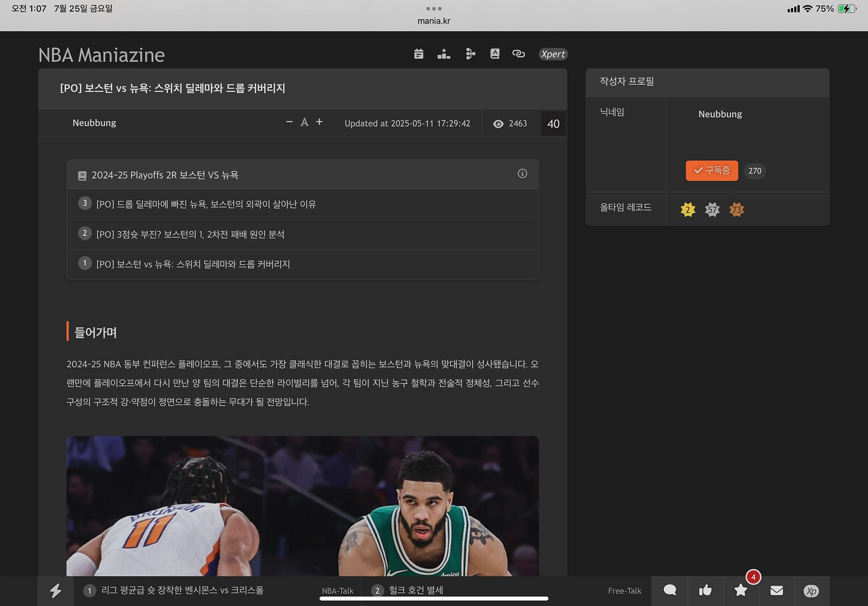Open the comments speech bubble icon
The width and height of the screenshot is (868, 606).
pyautogui.click(x=670, y=590)
